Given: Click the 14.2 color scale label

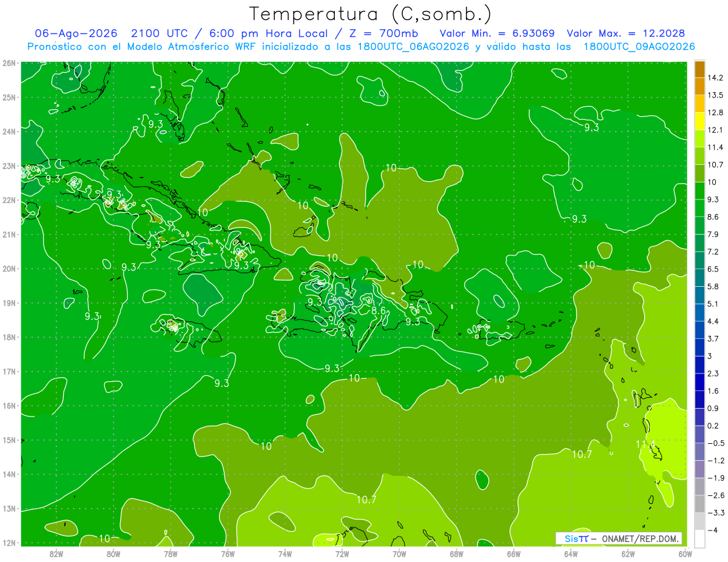Looking at the screenshot, I should coord(715,78).
